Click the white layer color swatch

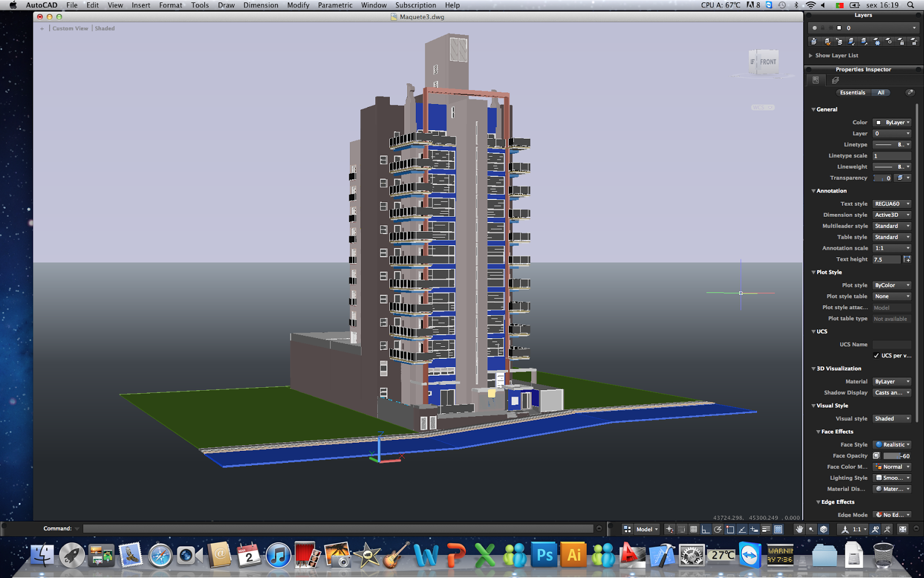pos(839,28)
